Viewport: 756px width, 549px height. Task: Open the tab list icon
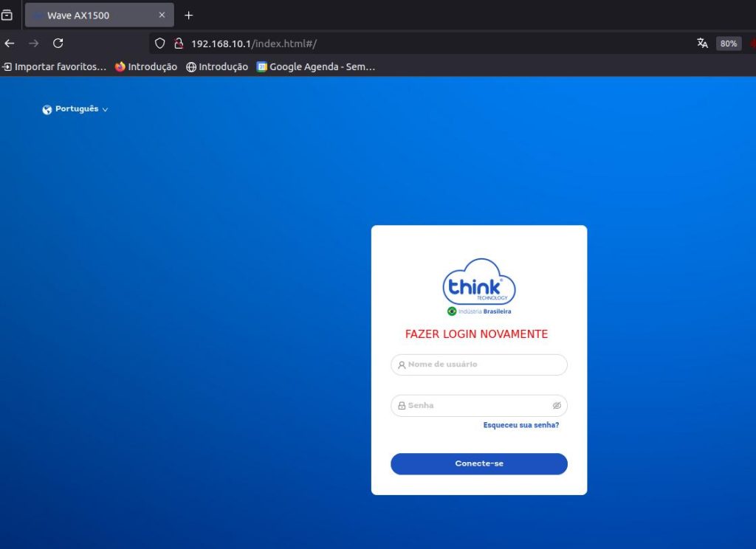[x=7, y=15]
